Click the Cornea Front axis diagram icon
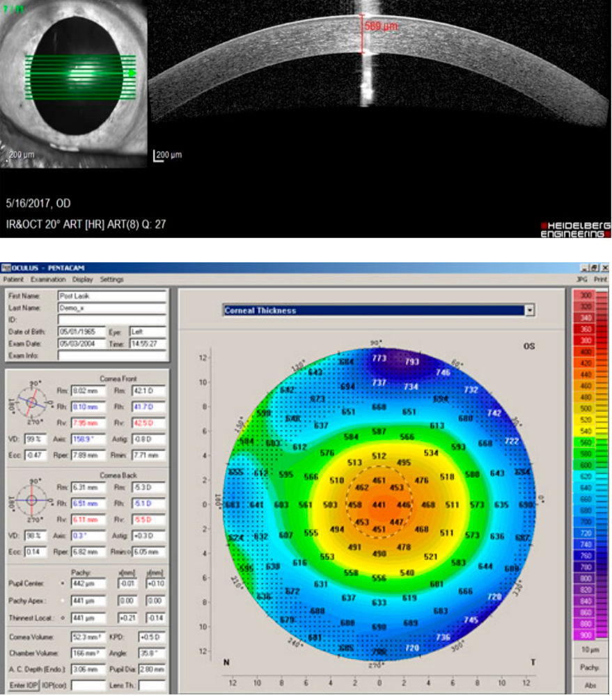The height and width of the screenshot is (700, 612). coord(31,403)
